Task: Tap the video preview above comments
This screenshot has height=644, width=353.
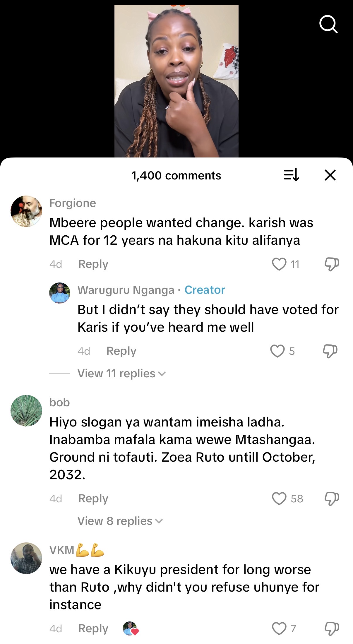Action: 176,81
